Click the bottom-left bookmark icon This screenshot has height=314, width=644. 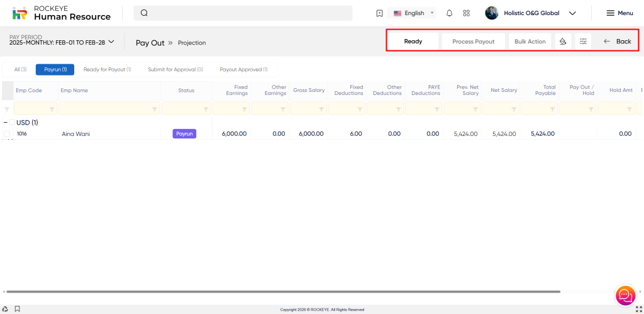17,309
